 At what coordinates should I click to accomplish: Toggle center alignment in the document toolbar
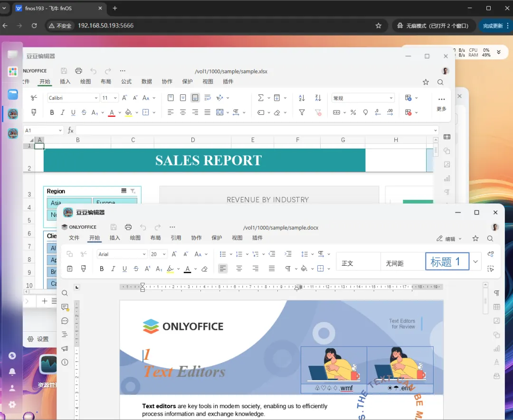239,269
